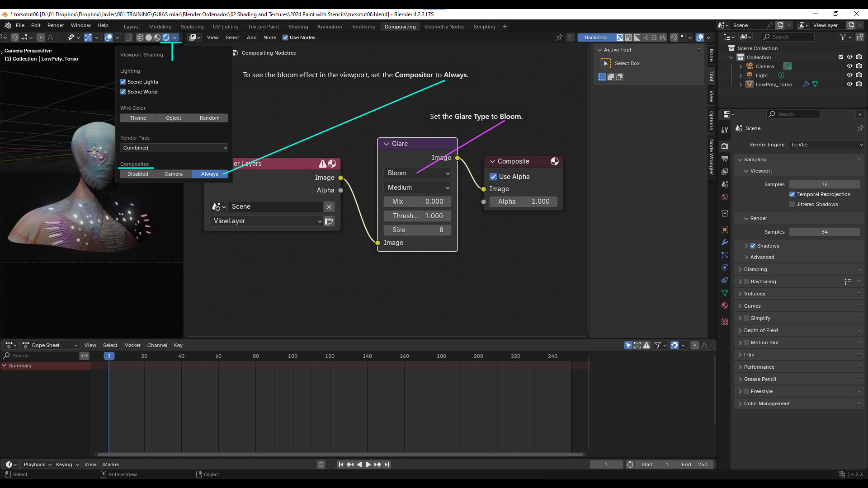Toggle Use Alpha on Composite node
Viewport: 868px width, 488px height.
pos(493,177)
